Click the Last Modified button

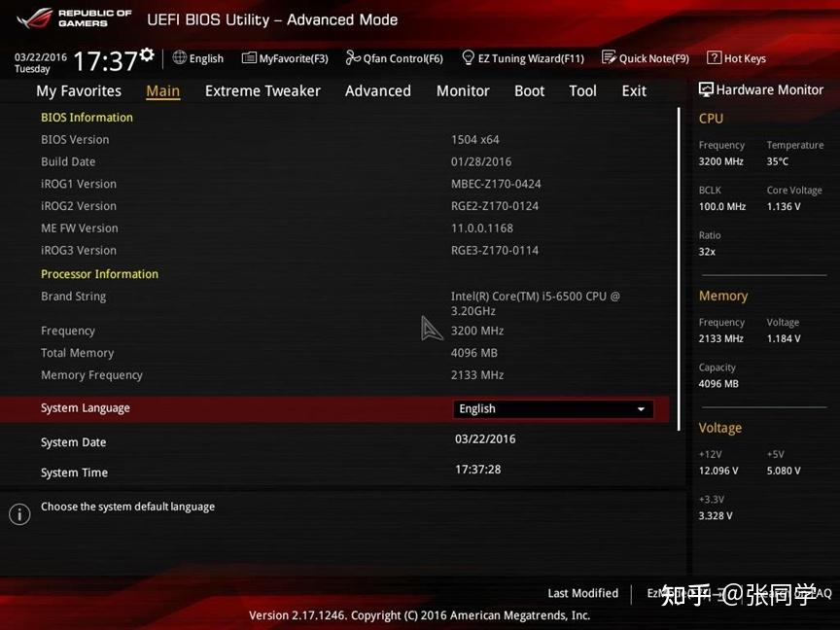(582, 593)
